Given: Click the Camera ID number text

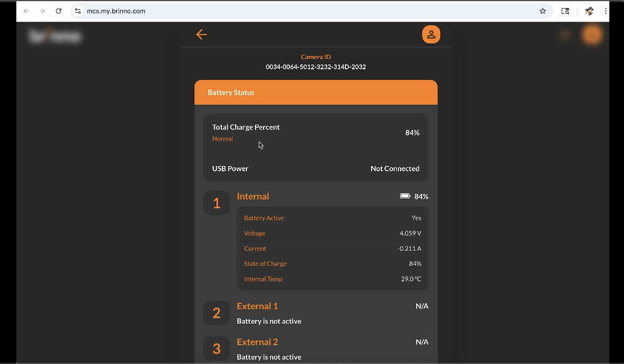Looking at the screenshot, I should tap(316, 67).
